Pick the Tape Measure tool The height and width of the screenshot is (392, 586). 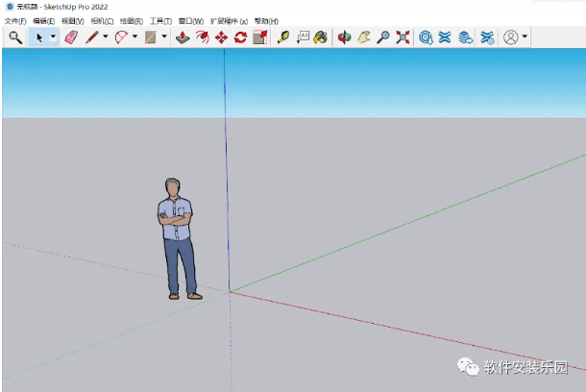(x=282, y=37)
